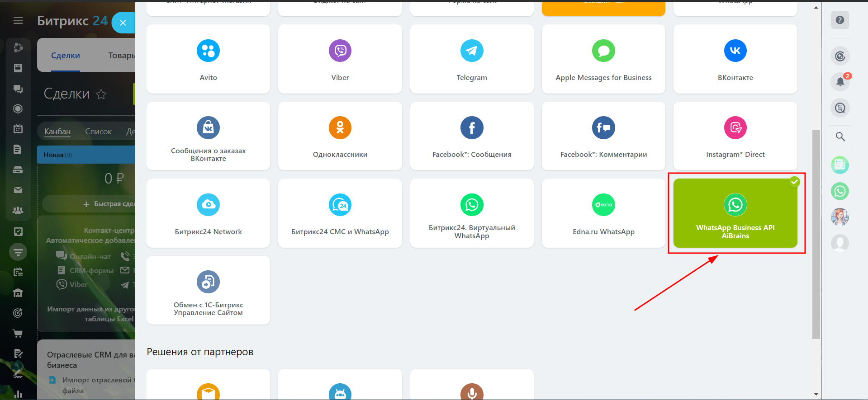Open the chats icon in left sidebar
Screen dimensions: 868x400
[x=18, y=89]
